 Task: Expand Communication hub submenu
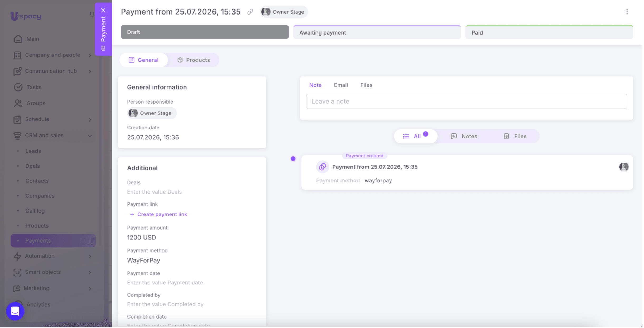tap(90, 71)
